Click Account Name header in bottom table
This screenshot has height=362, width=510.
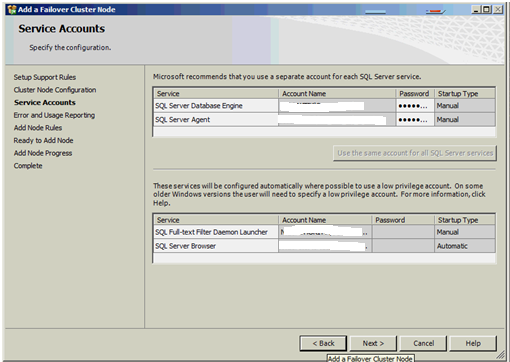click(x=325, y=220)
